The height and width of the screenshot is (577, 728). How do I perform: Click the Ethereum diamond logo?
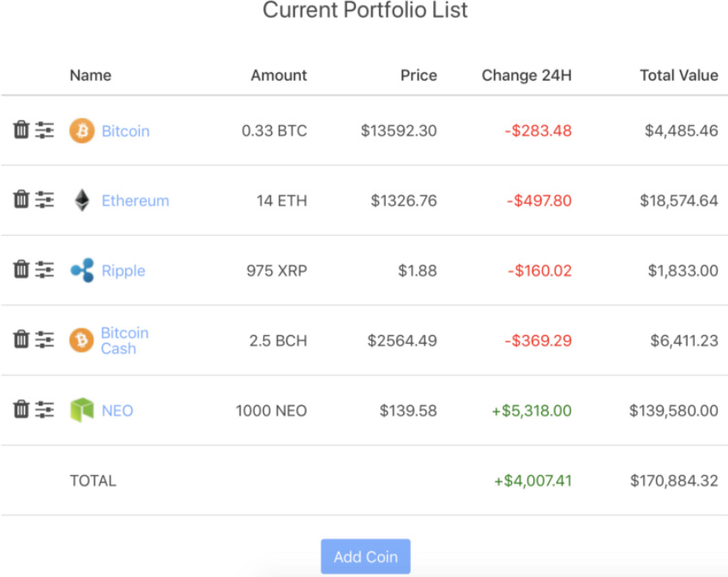coord(82,200)
